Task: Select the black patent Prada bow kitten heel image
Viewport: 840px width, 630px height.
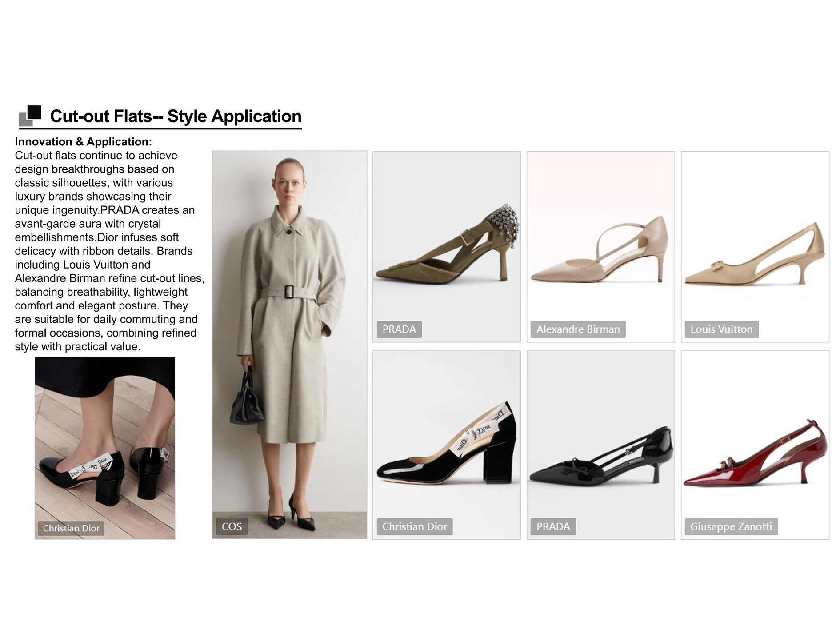Action: coord(601,445)
